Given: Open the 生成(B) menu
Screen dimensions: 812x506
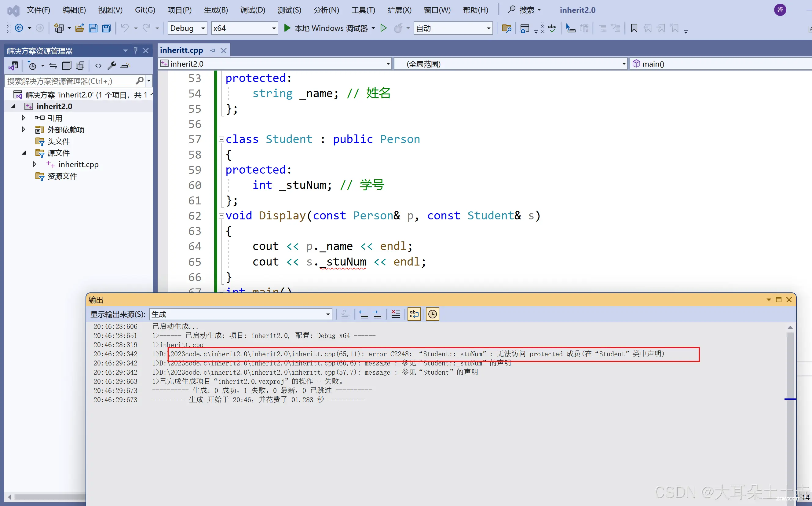Looking at the screenshot, I should (216, 10).
